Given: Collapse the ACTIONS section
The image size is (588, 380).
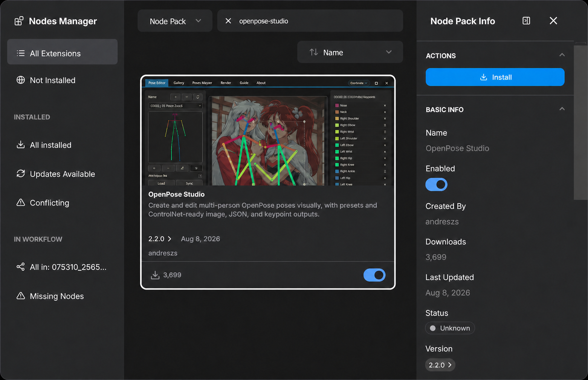Looking at the screenshot, I should [562, 55].
